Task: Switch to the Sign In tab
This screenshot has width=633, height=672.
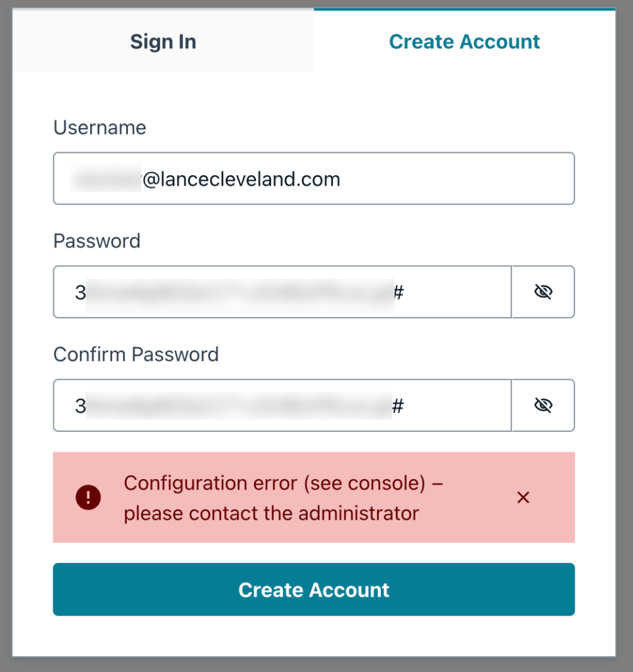Action: tap(163, 41)
